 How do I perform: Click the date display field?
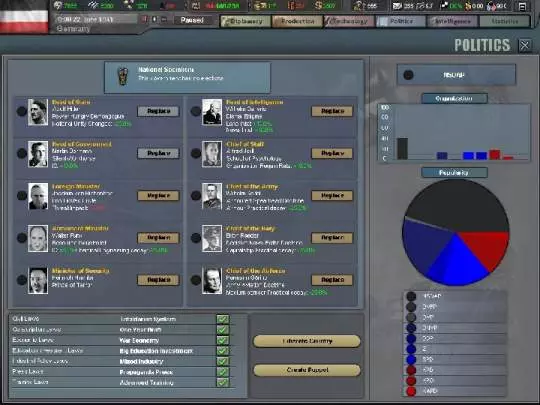[x=96, y=19]
